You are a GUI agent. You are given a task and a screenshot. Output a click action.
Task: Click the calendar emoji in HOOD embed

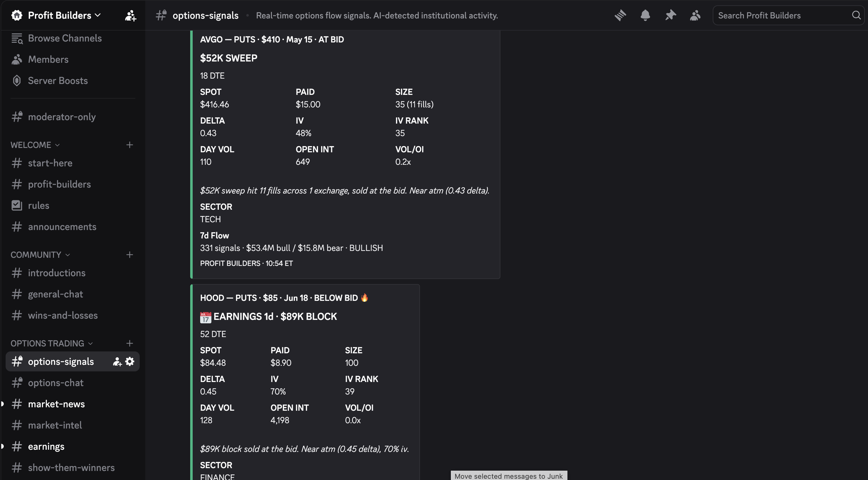[205, 317]
